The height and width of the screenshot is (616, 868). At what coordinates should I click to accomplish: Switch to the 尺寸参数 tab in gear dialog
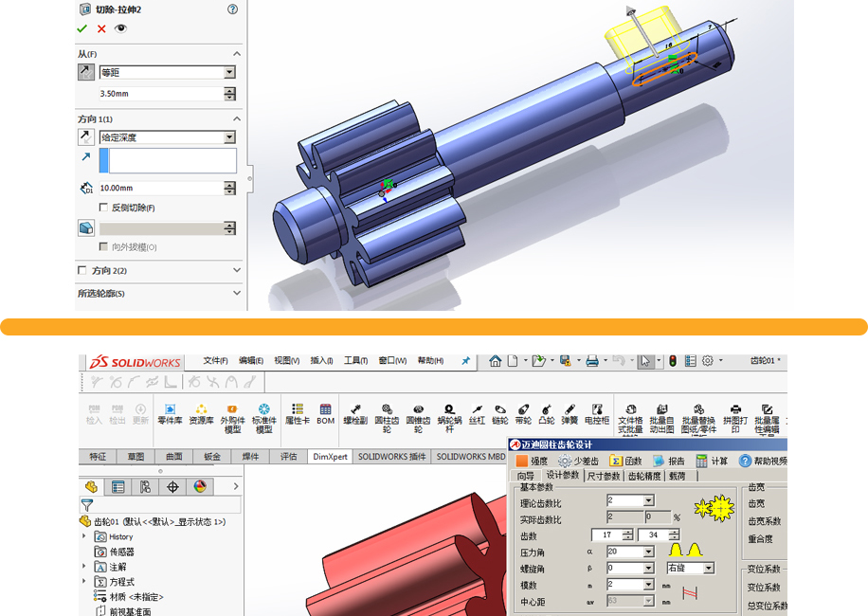[603, 476]
